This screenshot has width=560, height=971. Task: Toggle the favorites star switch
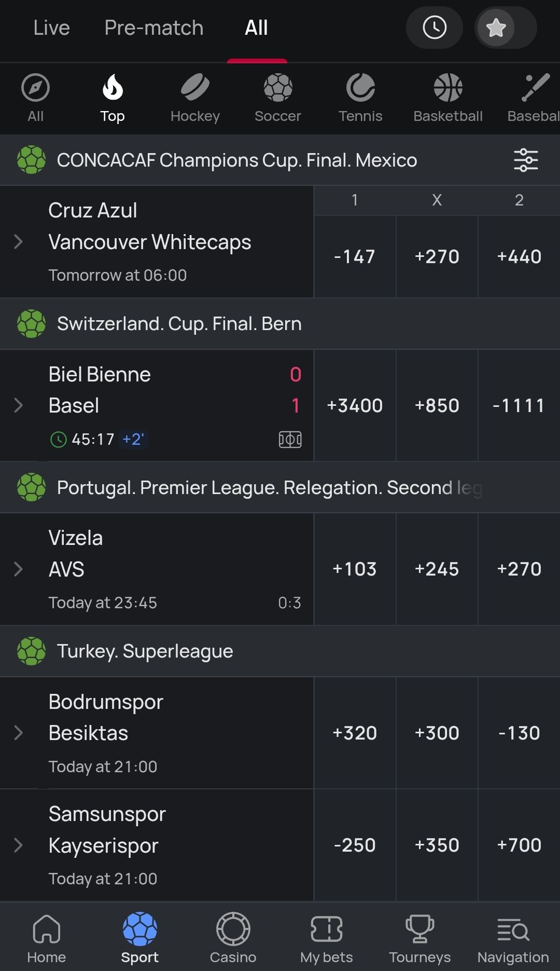click(x=505, y=28)
